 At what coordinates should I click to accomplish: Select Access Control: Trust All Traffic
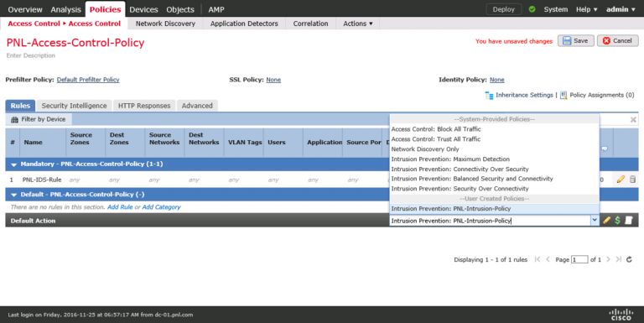pos(494,139)
